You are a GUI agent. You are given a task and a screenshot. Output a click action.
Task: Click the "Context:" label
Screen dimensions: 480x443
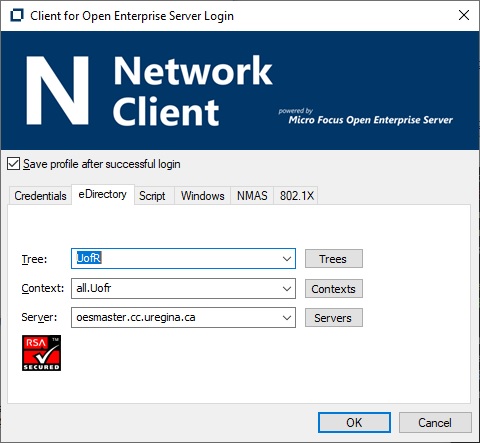(43, 288)
